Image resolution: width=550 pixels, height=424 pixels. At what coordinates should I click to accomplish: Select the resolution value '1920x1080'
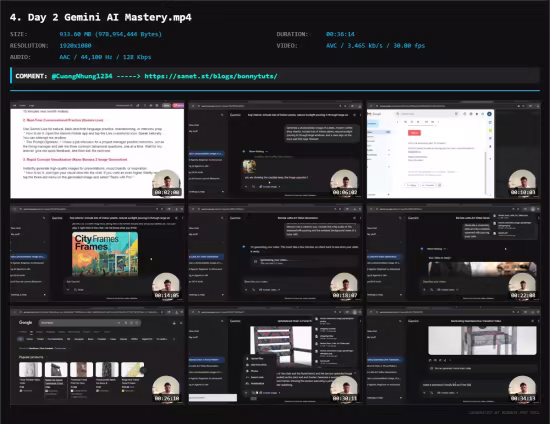pyautogui.click(x=75, y=46)
